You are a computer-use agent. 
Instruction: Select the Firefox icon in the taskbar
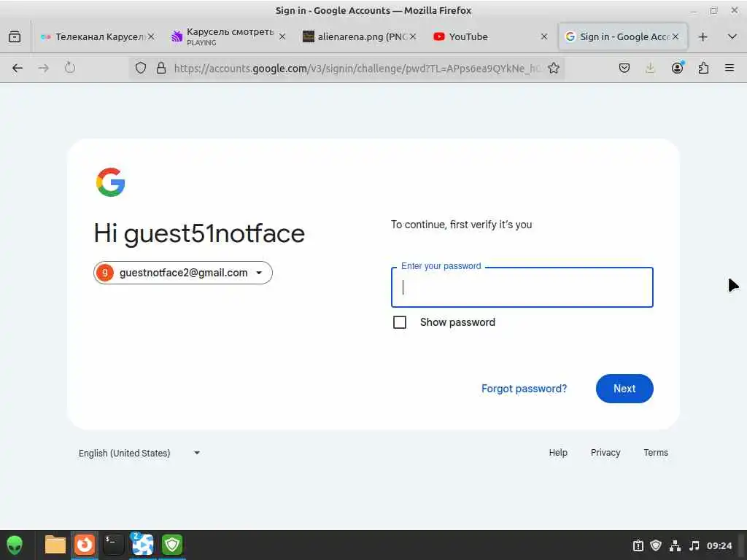point(85,545)
